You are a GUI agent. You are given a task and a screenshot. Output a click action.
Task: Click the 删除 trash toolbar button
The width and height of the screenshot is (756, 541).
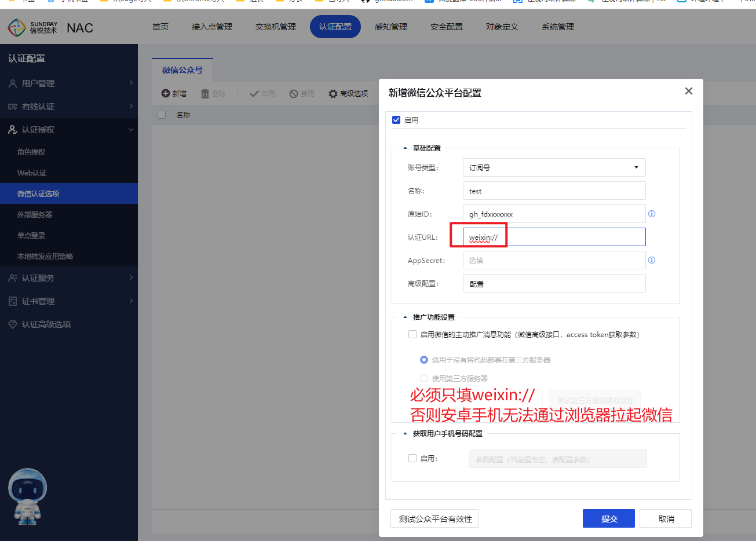[x=213, y=93]
